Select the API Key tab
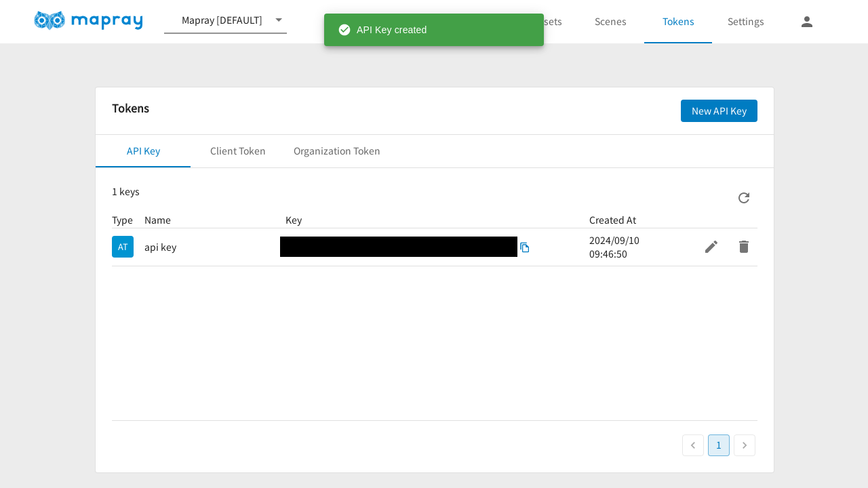This screenshot has width=868, height=488. [x=143, y=151]
